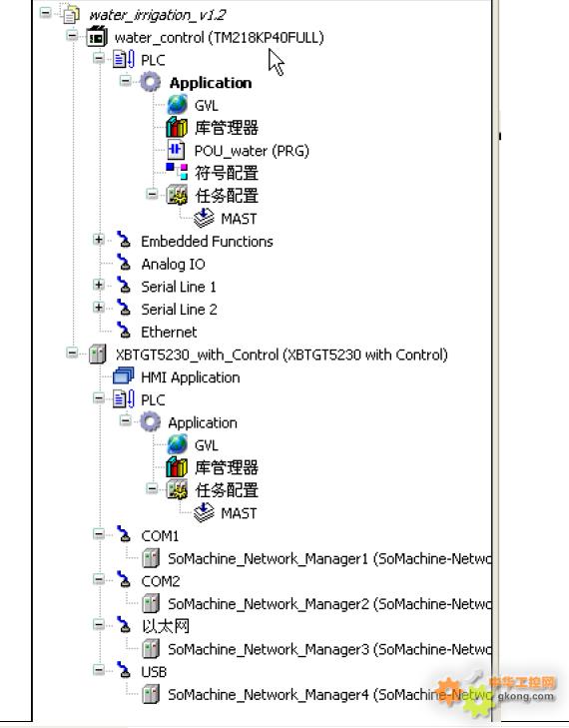Click the gear icon of second Application
This screenshot has height=728, width=569.
point(150,422)
